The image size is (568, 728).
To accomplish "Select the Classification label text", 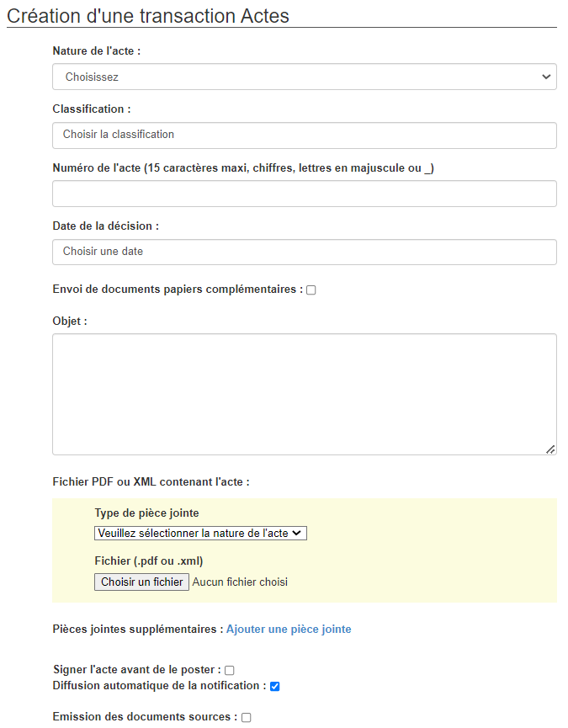I will coord(91,109).
